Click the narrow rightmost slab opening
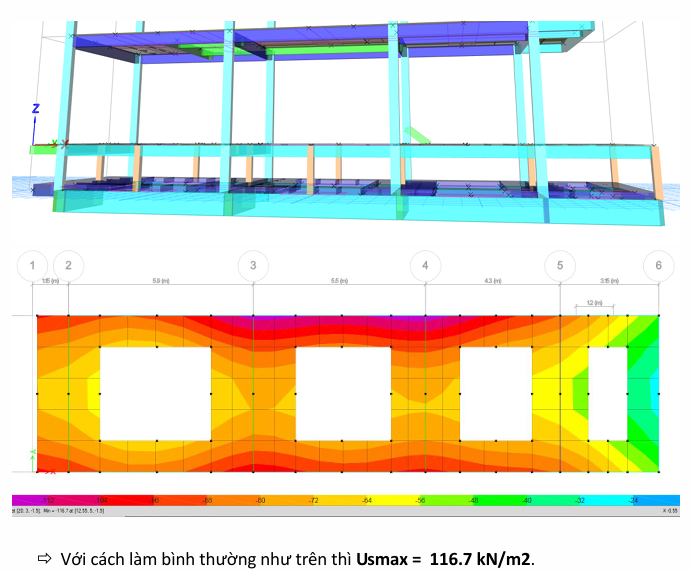 click(607, 394)
